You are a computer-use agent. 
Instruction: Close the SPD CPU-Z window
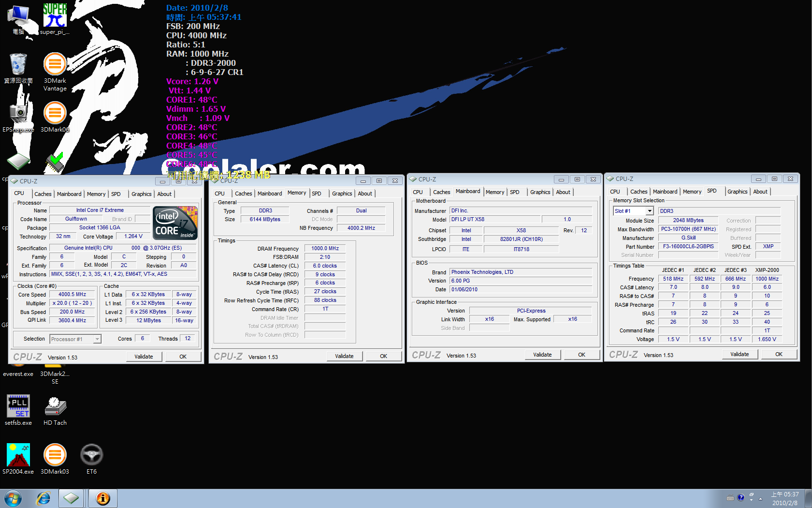790,179
